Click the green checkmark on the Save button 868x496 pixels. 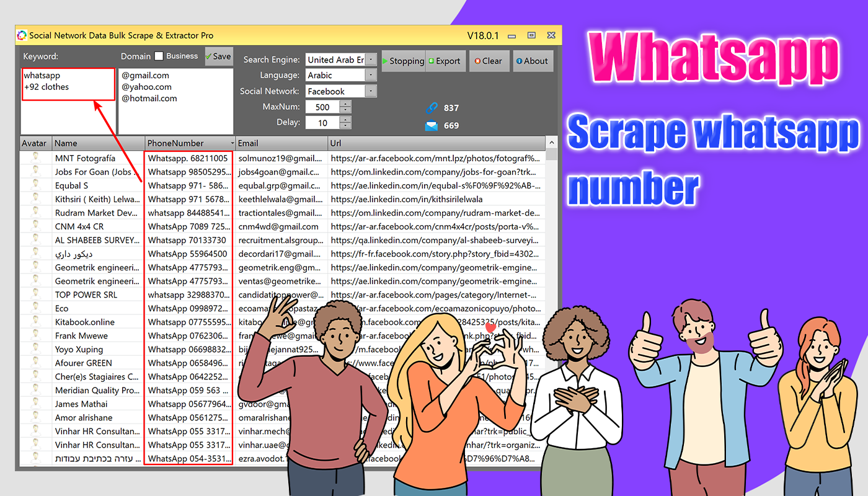click(209, 56)
